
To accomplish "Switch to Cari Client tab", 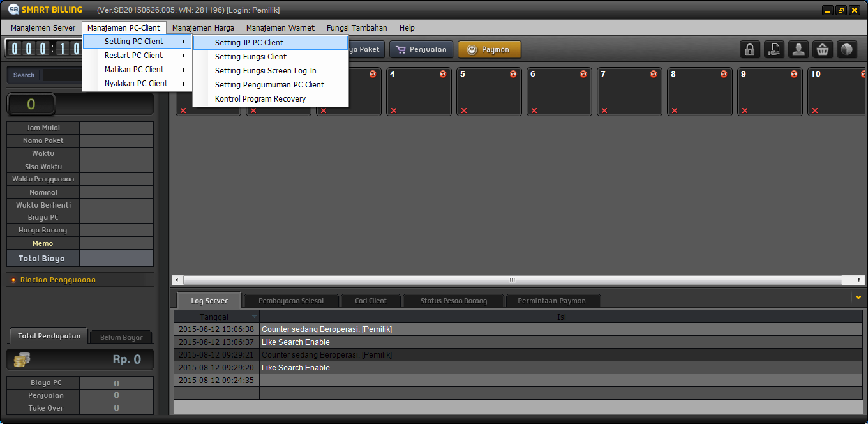I will (371, 301).
